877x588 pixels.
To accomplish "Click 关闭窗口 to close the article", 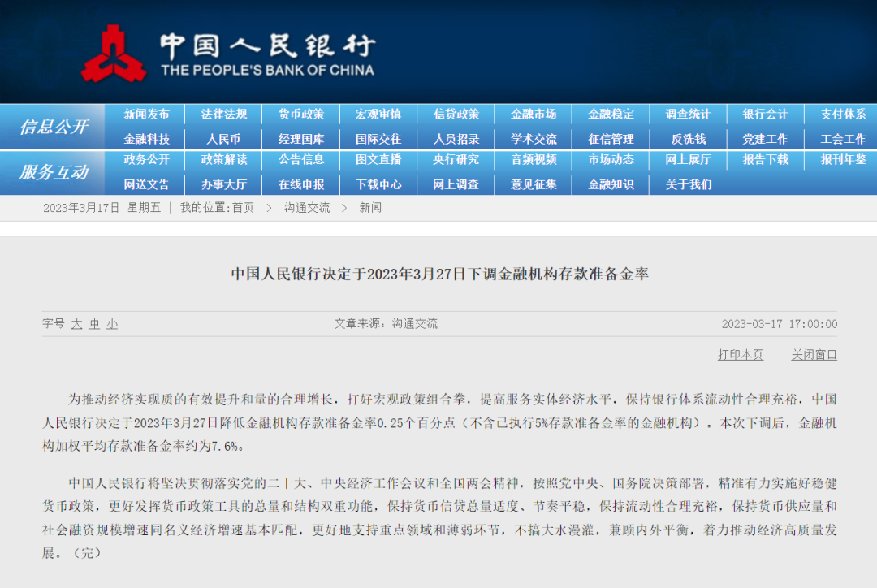I will tap(815, 354).
